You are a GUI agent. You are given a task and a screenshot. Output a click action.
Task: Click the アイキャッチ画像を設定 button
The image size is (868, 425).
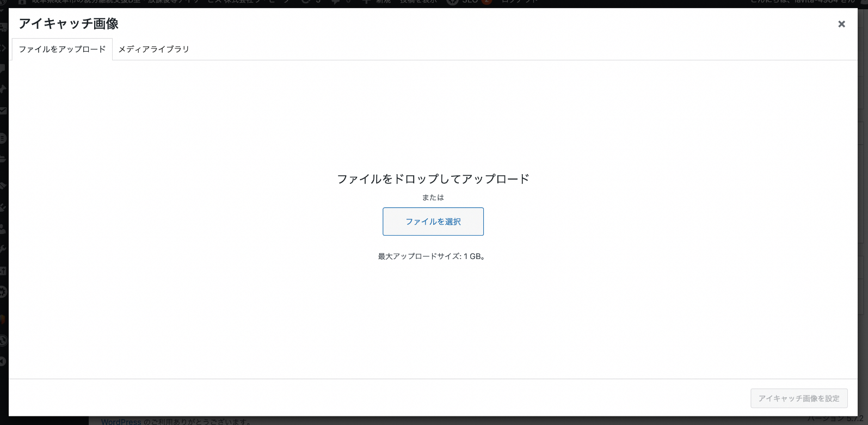pos(798,398)
